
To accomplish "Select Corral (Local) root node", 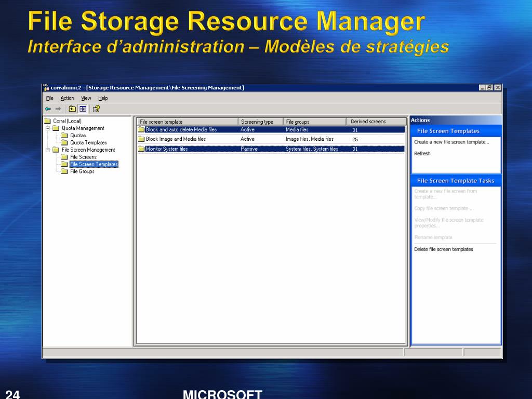I will 67,121.
